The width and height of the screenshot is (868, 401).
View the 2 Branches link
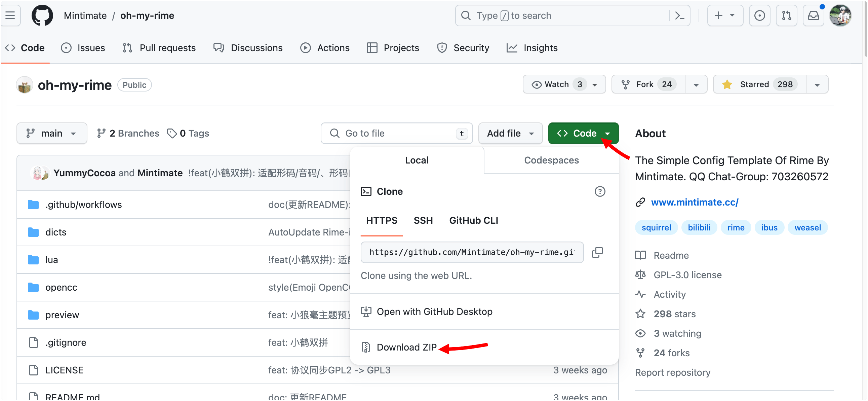pyautogui.click(x=128, y=134)
